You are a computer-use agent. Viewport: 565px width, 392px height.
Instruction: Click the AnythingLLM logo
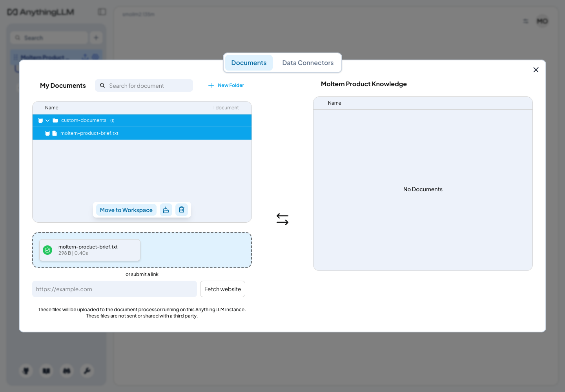point(40,12)
